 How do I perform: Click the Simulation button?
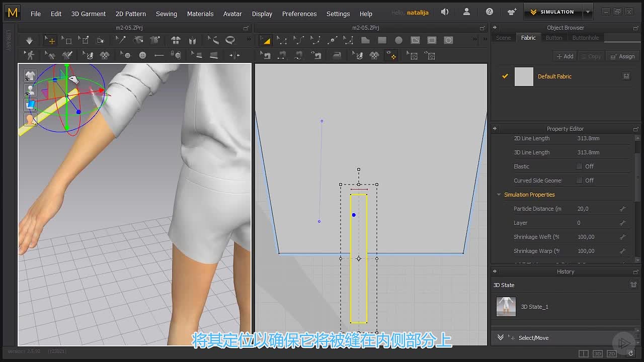tap(553, 12)
